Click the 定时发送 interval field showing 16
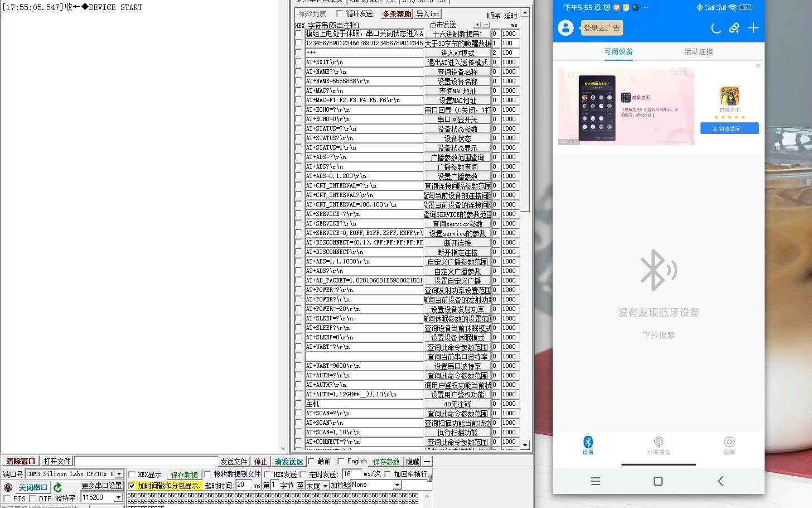The image size is (812, 508). pyautogui.click(x=351, y=474)
